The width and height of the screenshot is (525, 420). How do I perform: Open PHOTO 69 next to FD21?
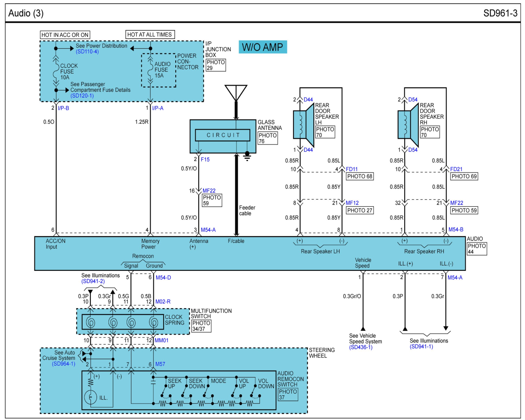click(x=464, y=176)
